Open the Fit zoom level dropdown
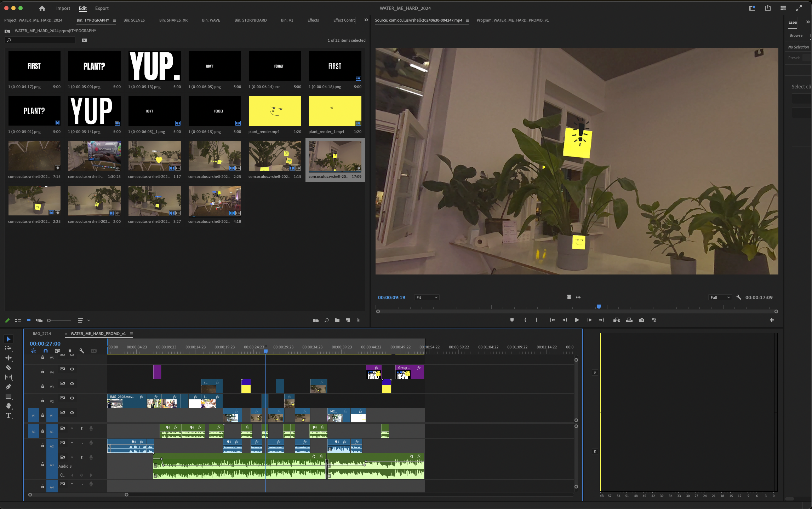Image resolution: width=812 pixels, height=509 pixels. tap(427, 297)
